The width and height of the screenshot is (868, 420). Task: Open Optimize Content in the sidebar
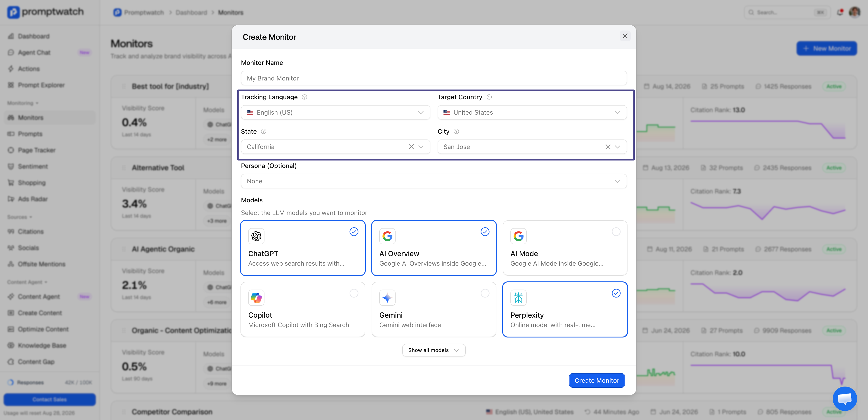coord(50,329)
